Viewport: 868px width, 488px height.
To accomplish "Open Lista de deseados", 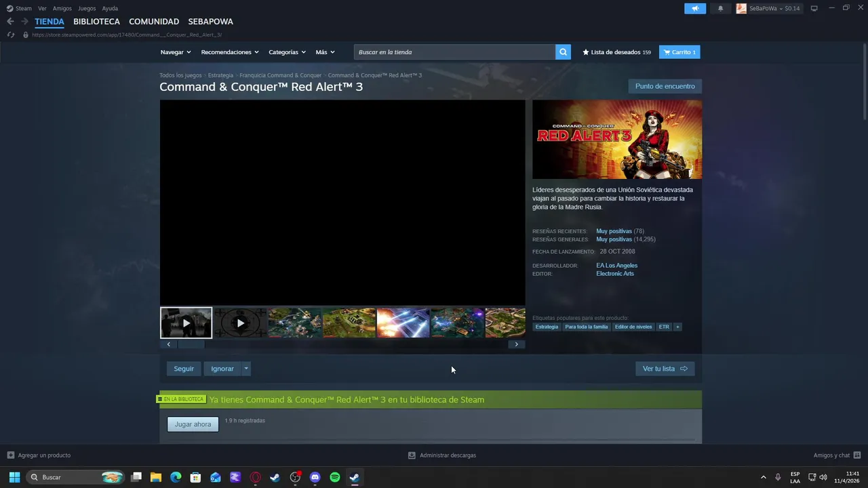I will point(616,52).
